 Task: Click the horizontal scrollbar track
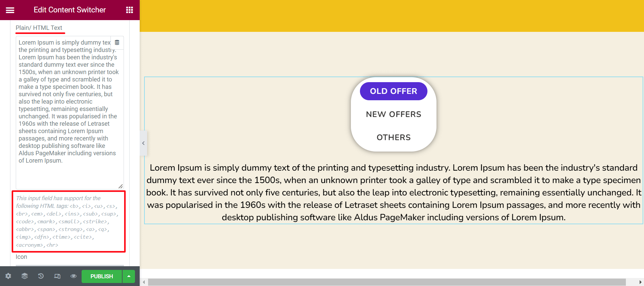(x=386, y=282)
